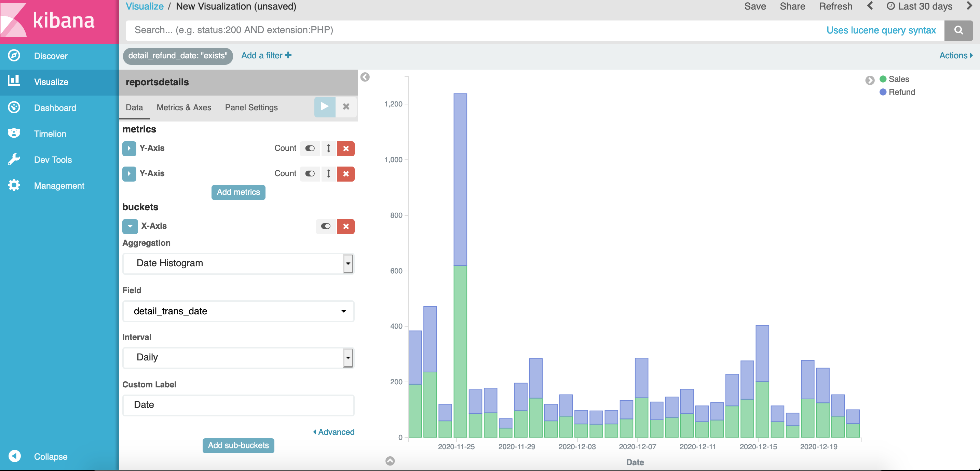
Task: Collapse the editor sidebar with the arrow
Action: (x=365, y=77)
